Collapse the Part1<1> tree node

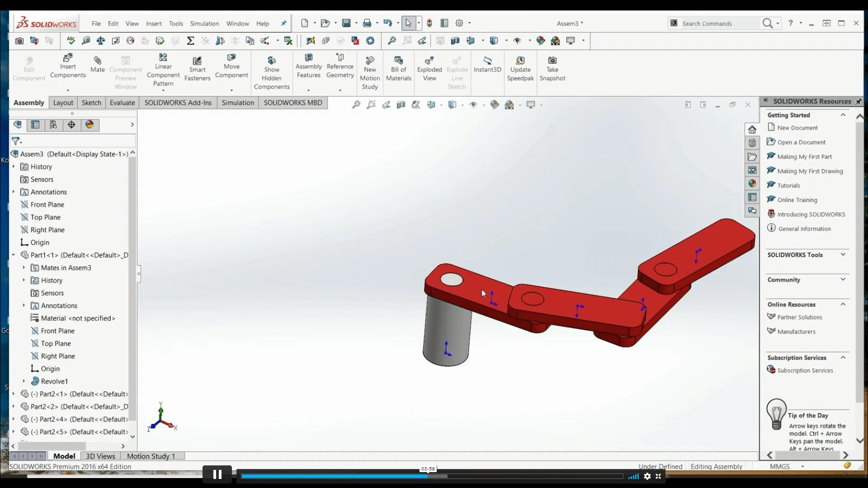pyautogui.click(x=14, y=255)
